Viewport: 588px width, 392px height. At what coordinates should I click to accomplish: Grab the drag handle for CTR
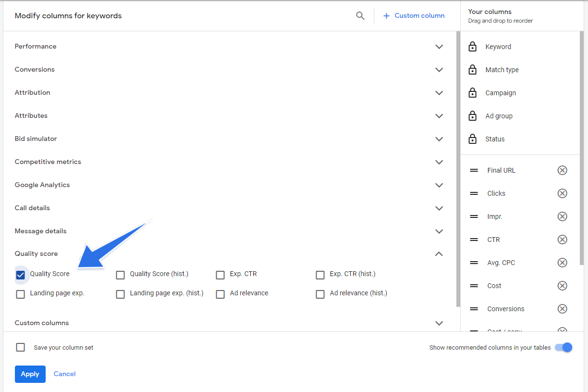coord(474,240)
